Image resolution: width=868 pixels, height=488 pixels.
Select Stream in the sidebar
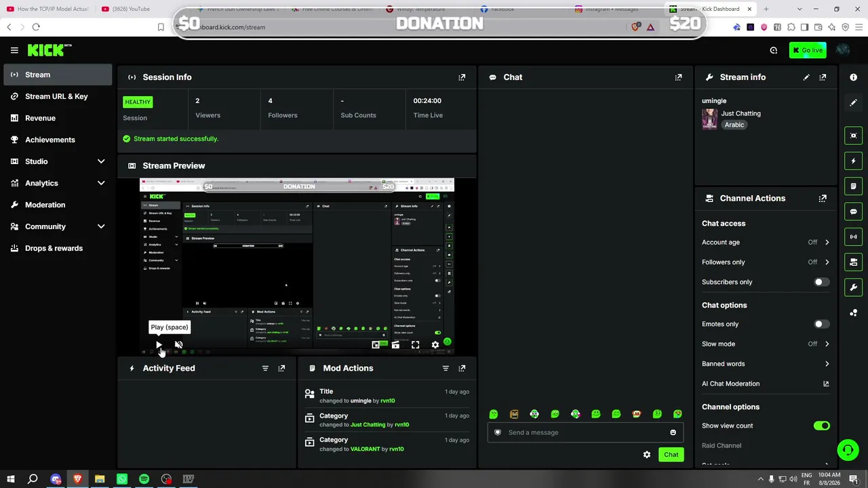58,75
